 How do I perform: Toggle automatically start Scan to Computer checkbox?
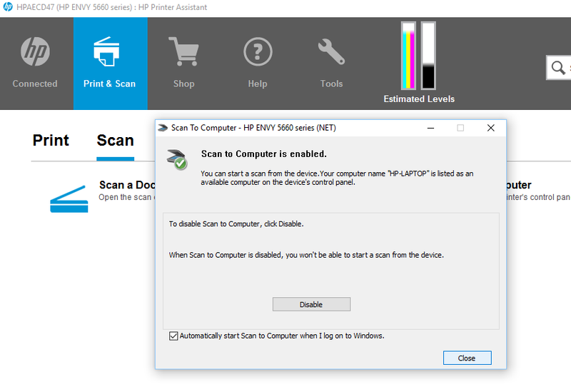click(173, 336)
